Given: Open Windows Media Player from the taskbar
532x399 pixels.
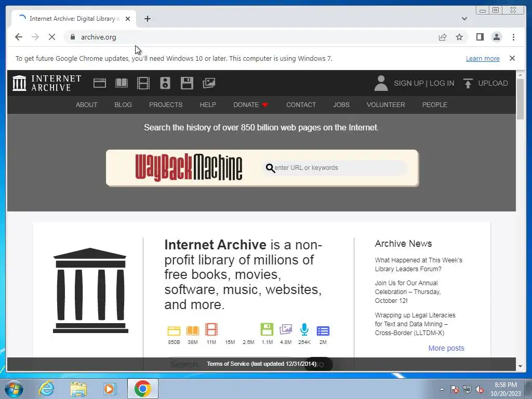Looking at the screenshot, I should pyautogui.click(x=110, y=389).
